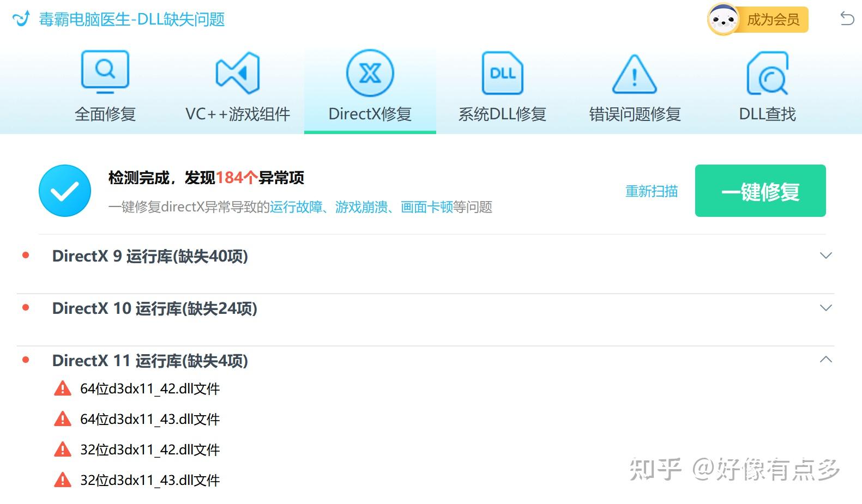Click the back arrow icon at top right
Screen dimensions: 862x504
coord(847,19)
